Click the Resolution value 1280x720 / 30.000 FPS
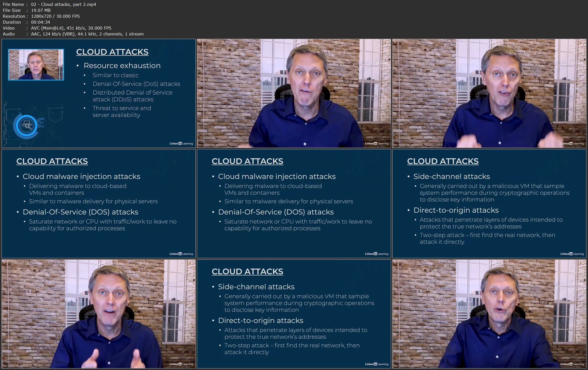This screenshot has width=588, height=370. click(x=55, y=16)
